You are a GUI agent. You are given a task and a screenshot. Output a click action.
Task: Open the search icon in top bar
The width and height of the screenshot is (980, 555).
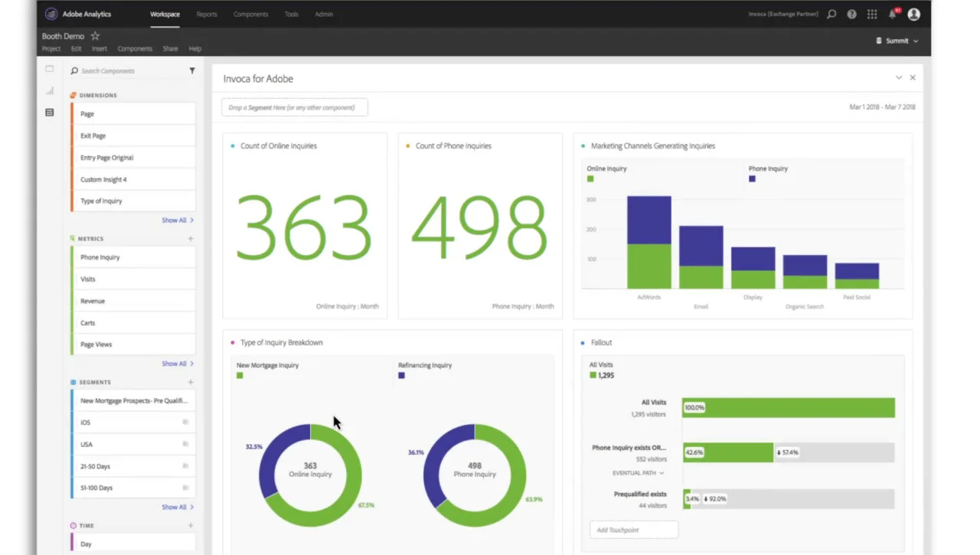coord(831,15)
